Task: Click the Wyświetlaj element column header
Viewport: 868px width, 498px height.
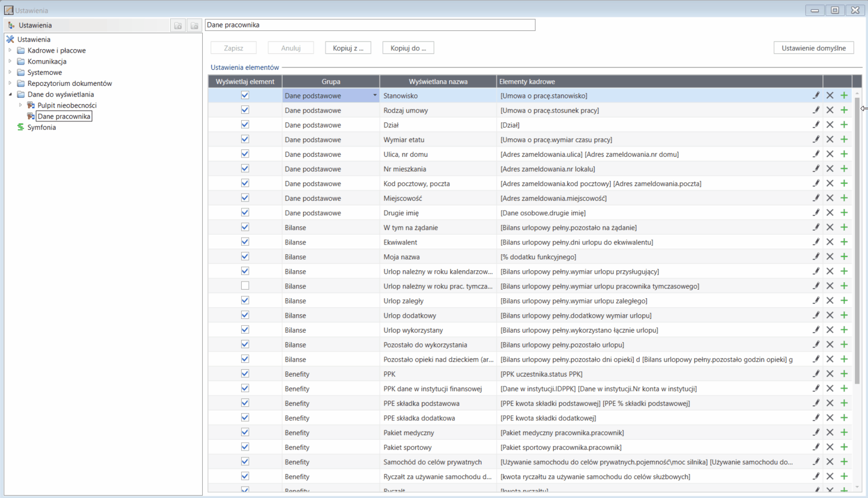Action: 245,81
